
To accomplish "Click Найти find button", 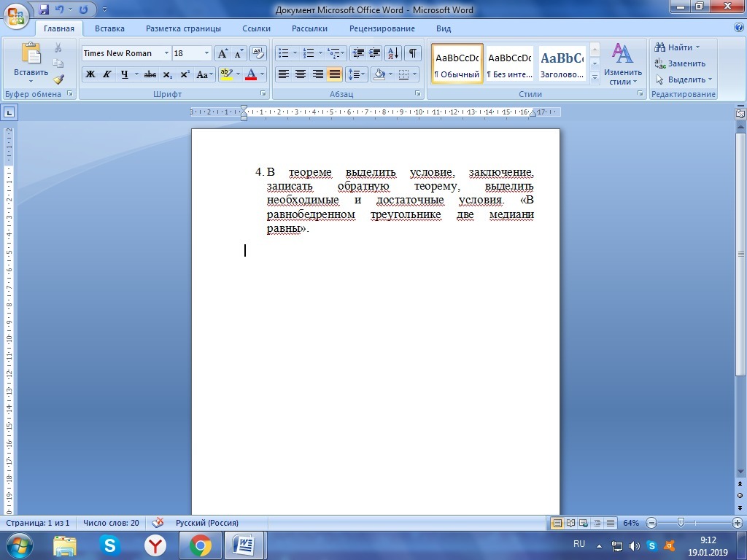I will (x=676, y=47).
